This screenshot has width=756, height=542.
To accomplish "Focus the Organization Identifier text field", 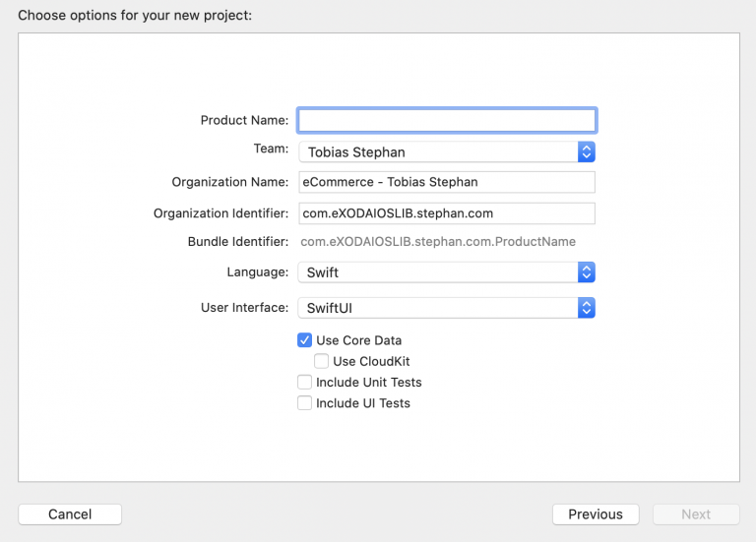I will point(447,213).
